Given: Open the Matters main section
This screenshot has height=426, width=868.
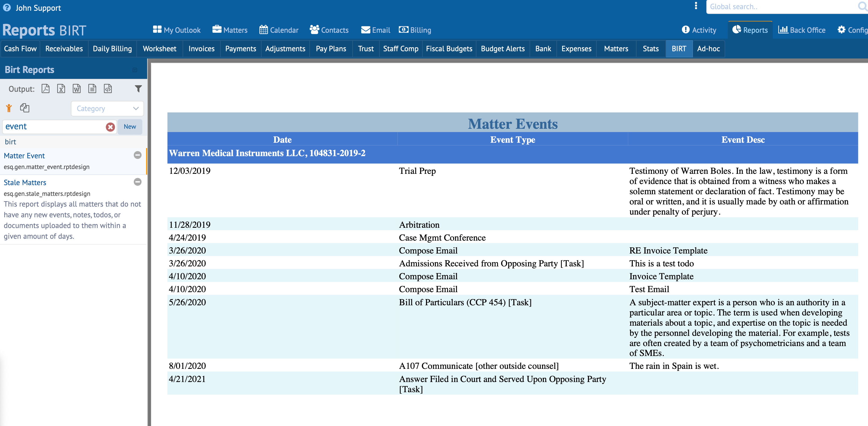Looking at the screenshot, I should (230, 30).
